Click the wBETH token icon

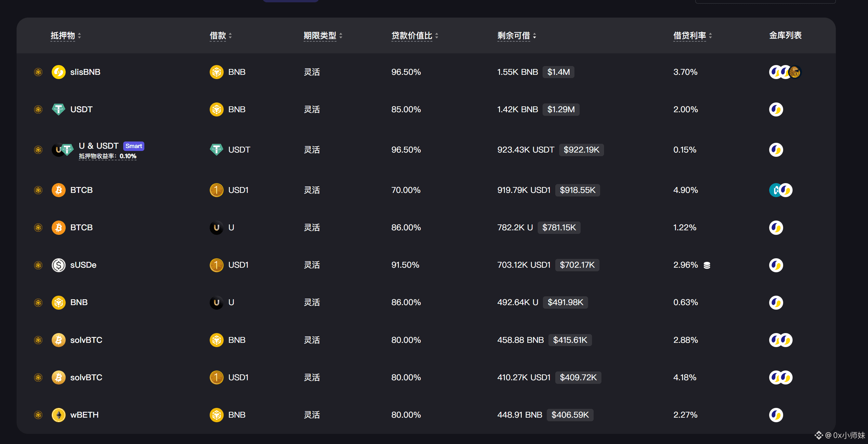[x=58, y=415]
